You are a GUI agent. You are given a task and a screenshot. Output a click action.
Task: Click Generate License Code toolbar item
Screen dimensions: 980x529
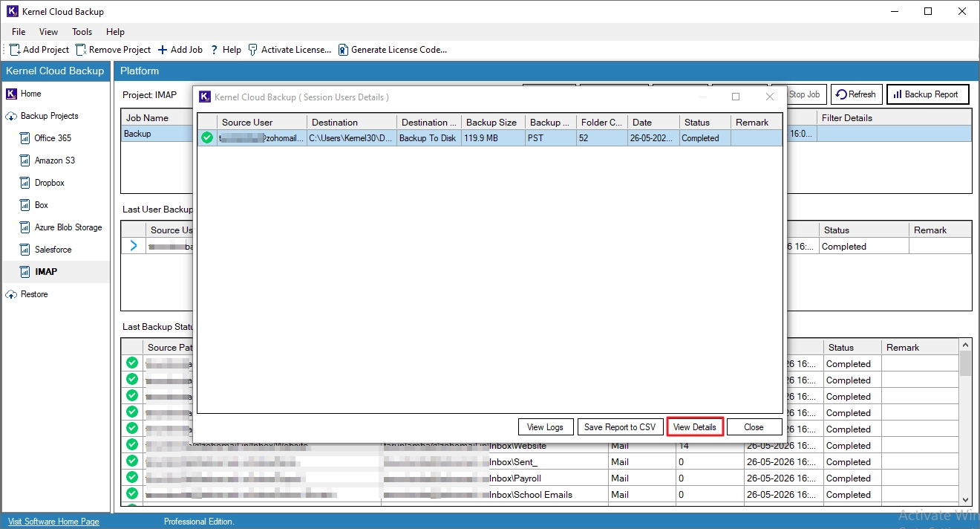pos(393,50)
